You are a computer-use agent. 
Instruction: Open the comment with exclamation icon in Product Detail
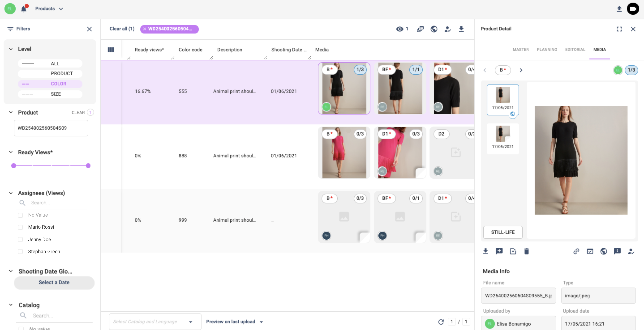point(617,251)
